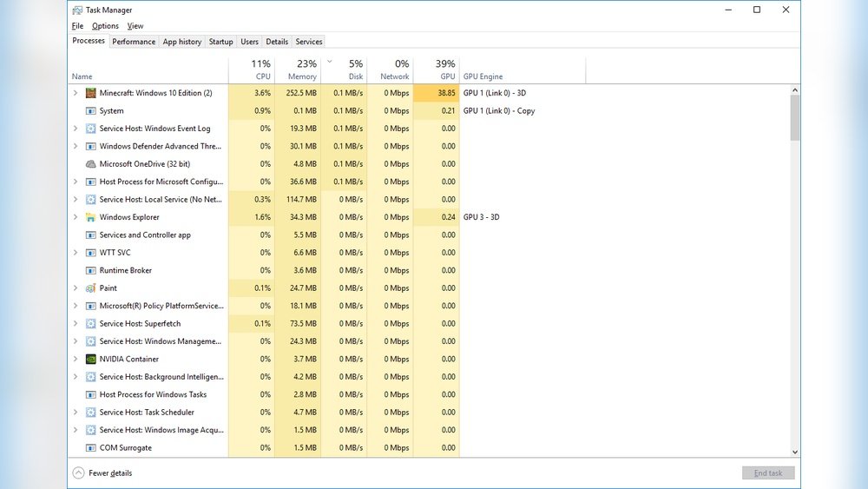Click the Windows Explorer folder icon
This screenshot has width=868, height=489.
[x=91, y=217]
